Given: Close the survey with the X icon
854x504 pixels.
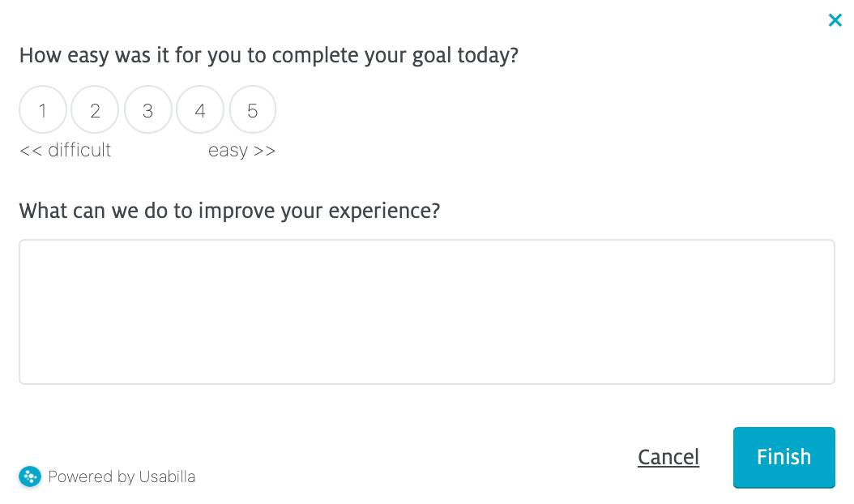Looking at the screenshot, I should pyautogui.click(x=835, y=20).
